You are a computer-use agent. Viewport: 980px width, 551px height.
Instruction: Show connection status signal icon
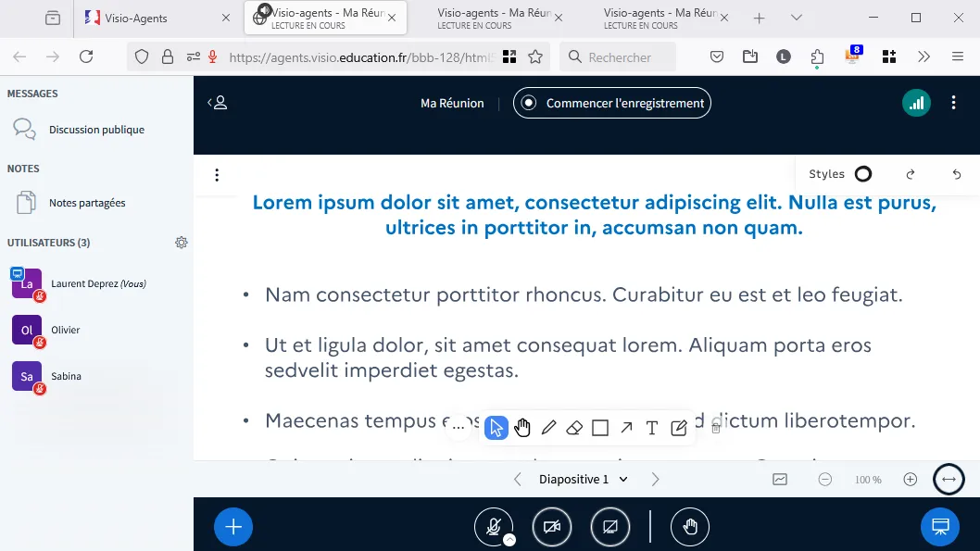[916, 103]
